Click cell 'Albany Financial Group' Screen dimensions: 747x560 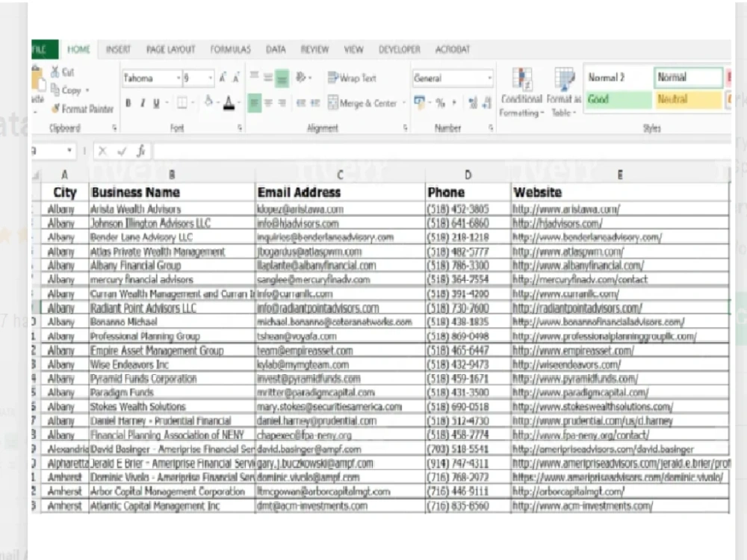tap(172, 265)
